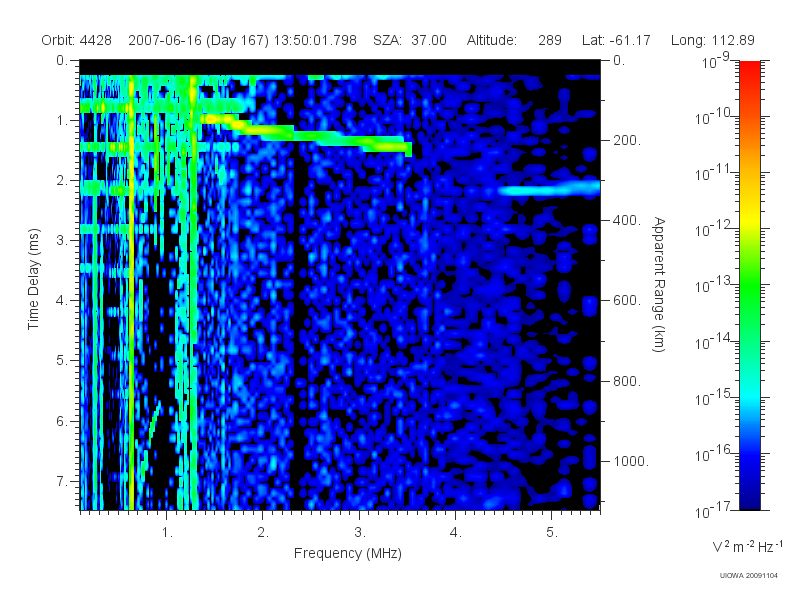Click the 10^-15 color scale label
800x600 pixels.
[x=714, y=397]
